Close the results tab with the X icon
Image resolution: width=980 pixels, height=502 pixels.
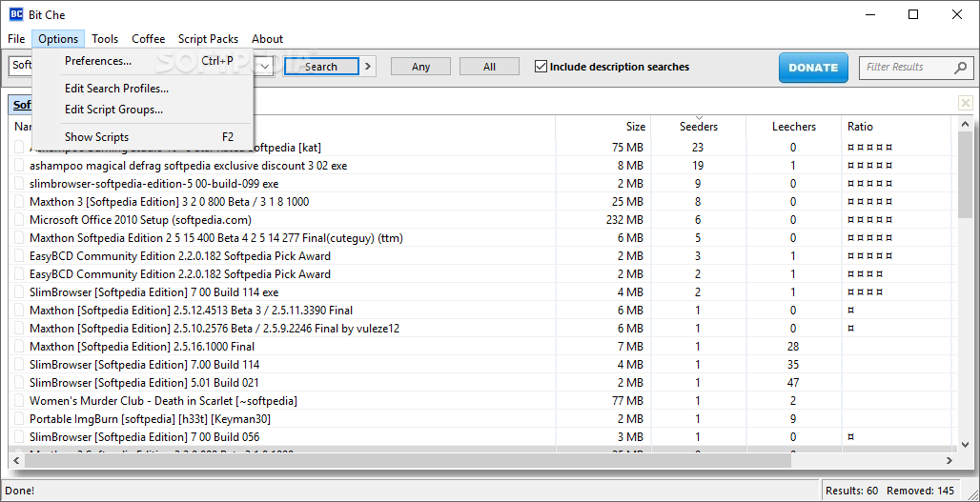966,103
